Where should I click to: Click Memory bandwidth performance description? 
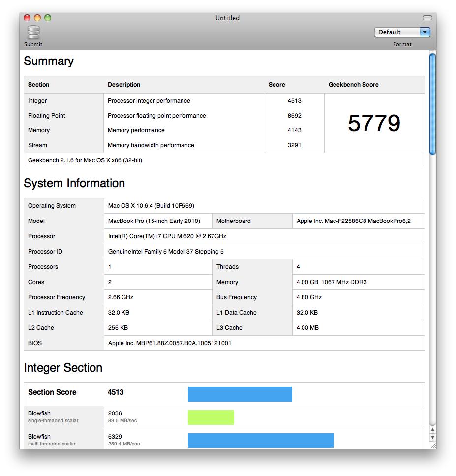151,145
